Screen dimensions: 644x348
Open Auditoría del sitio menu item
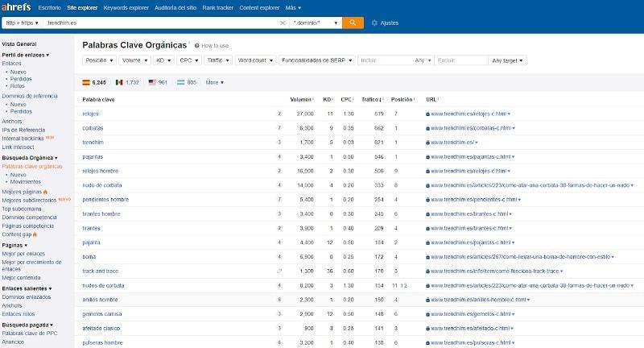pyautogui.click(x=175, y=8)
